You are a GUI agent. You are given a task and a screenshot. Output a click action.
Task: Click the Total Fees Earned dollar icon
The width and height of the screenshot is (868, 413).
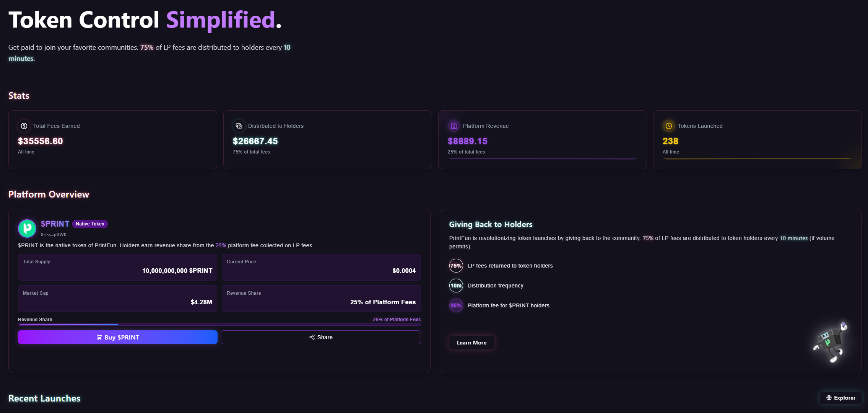pyautogui.click(x=23, y=126)
